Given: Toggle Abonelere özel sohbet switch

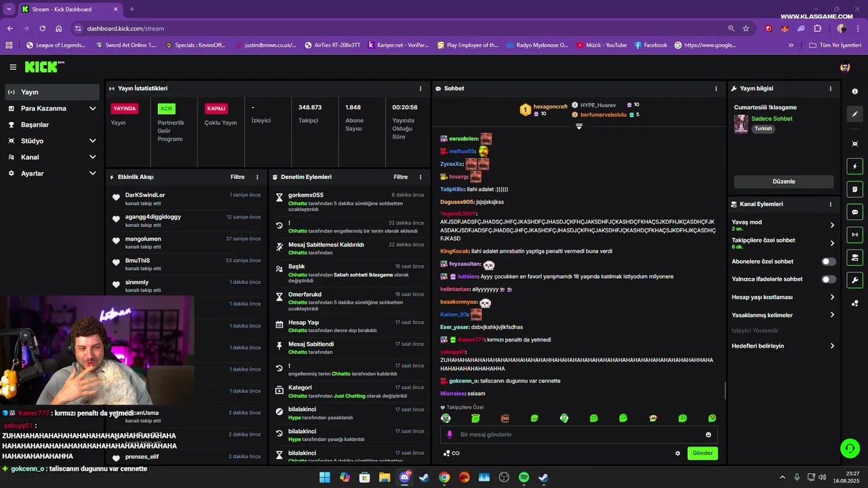Looking at the screenshot, I should 829,262.
